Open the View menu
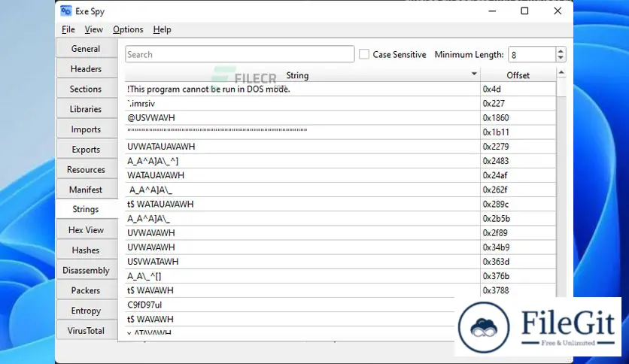The height and width of the screenshot is (364, 629). [94, 29]
